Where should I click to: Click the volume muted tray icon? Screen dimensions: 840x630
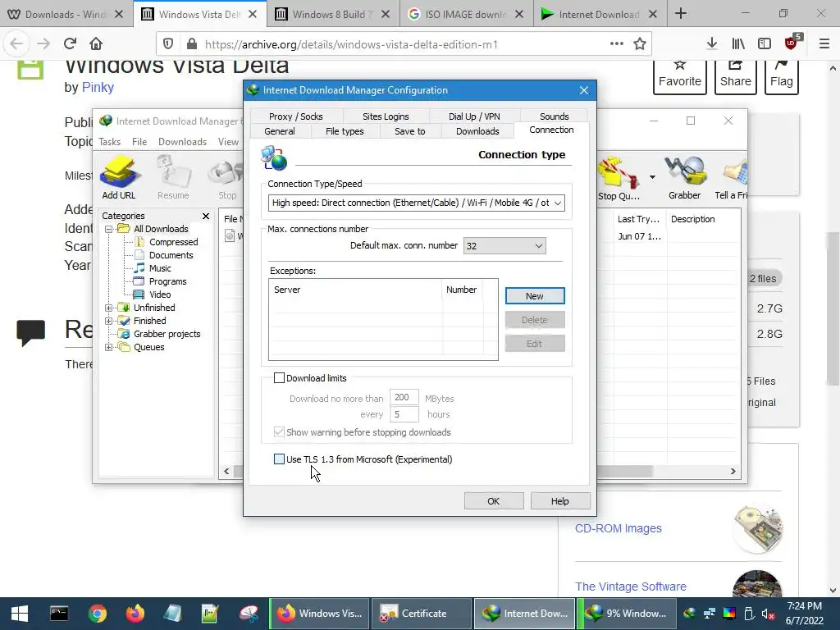click(768, 614)
